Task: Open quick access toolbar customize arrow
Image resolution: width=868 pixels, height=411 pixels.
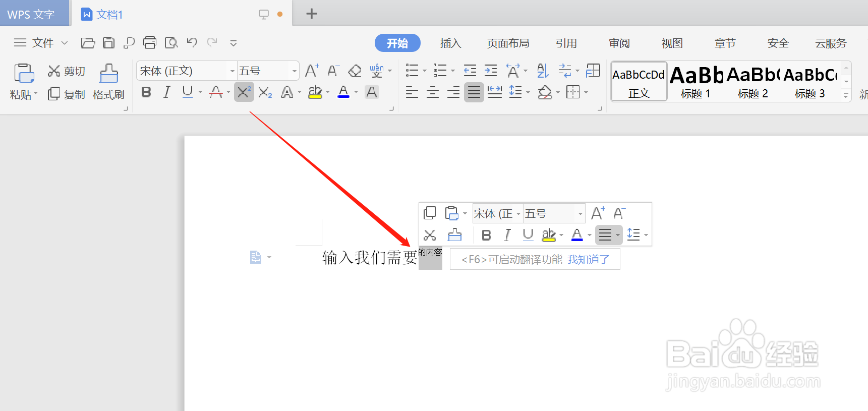Action: click(234, 43)
